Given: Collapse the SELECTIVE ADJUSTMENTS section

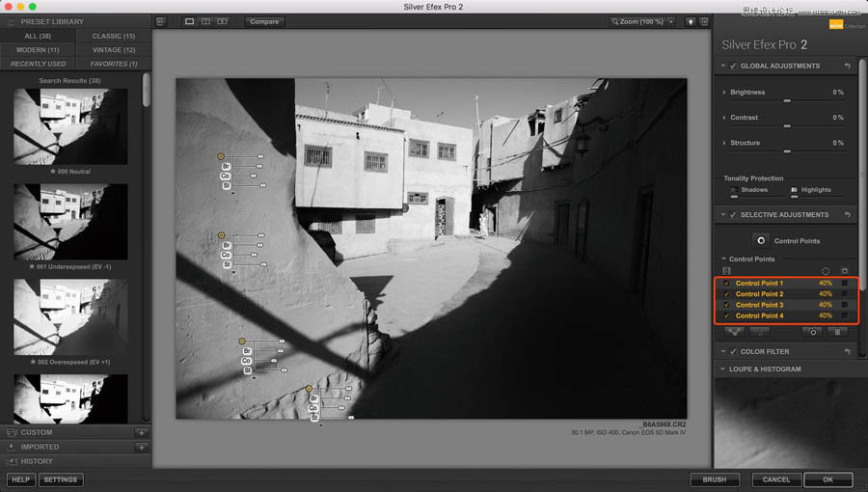Looking at the screenshot, I should tap(723, 215).
